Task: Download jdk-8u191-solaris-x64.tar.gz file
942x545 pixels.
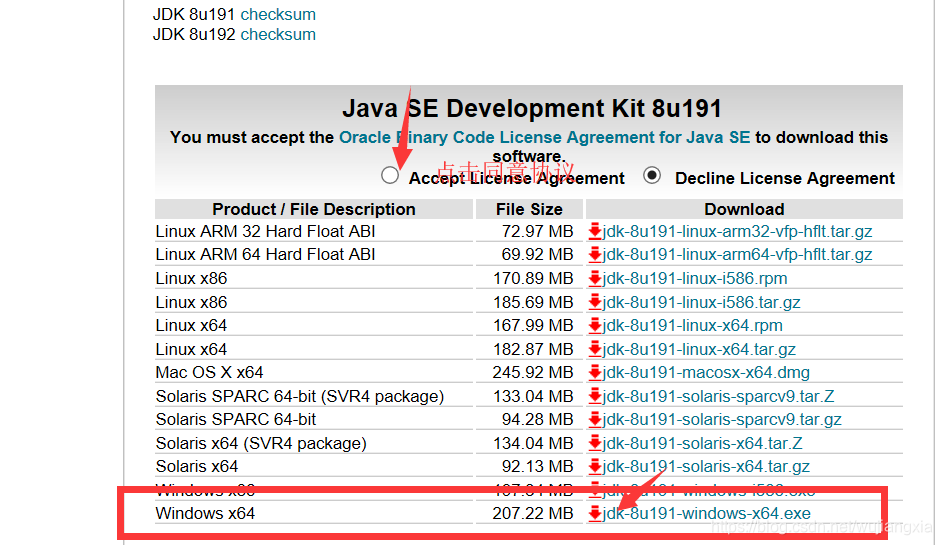Action: 706,466
